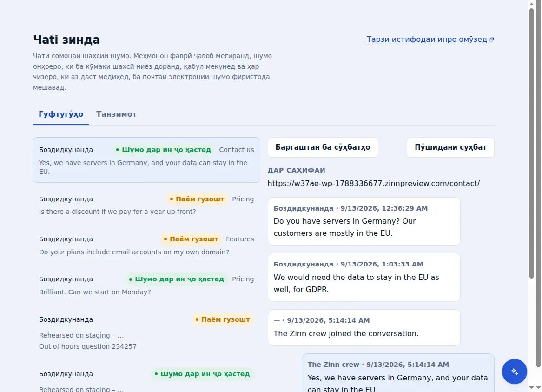Click The Zinn crew reply about Germany servers
The height and width of the screenshot is (392, 542).
(398, 373)
